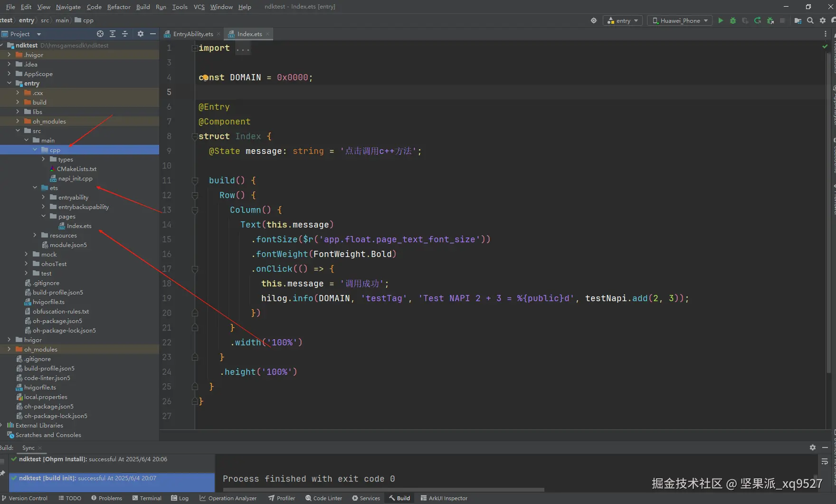Click the gray stop icon in run toolbar
The width and height of the screenshot is (836, 504).
pyautogui.click(x=782, y=20)
